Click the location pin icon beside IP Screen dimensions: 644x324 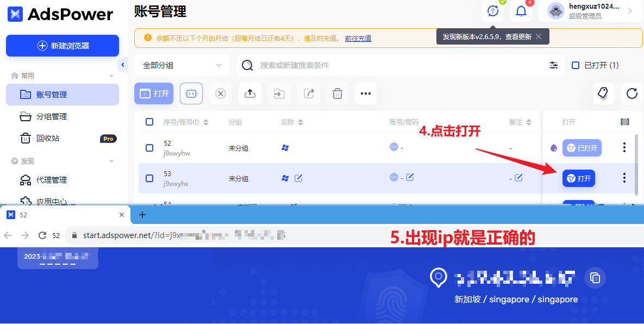point(438,278)
